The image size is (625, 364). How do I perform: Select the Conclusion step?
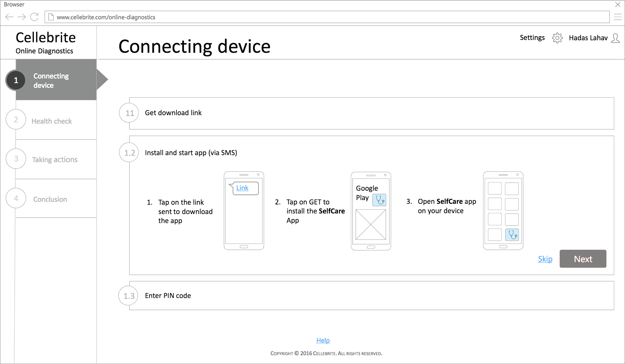point(50,199)
